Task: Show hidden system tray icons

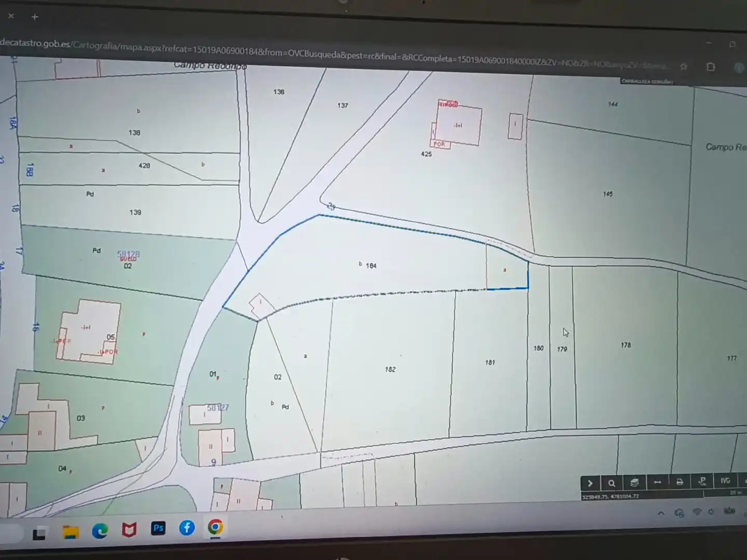Action: [x=661, y=514]
